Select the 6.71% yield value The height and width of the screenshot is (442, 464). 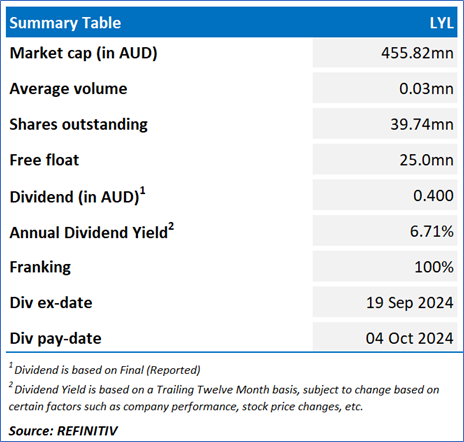[x=432, y=231]
